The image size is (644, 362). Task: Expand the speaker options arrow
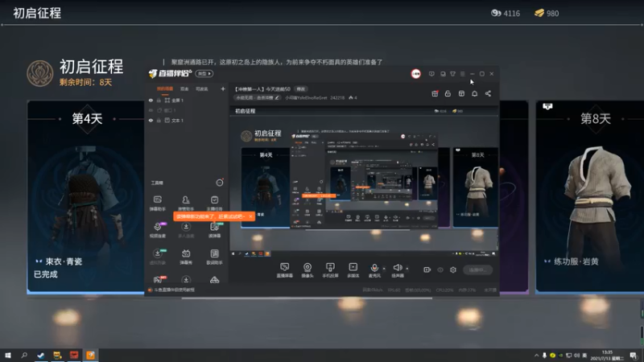[x=407, y=269]
